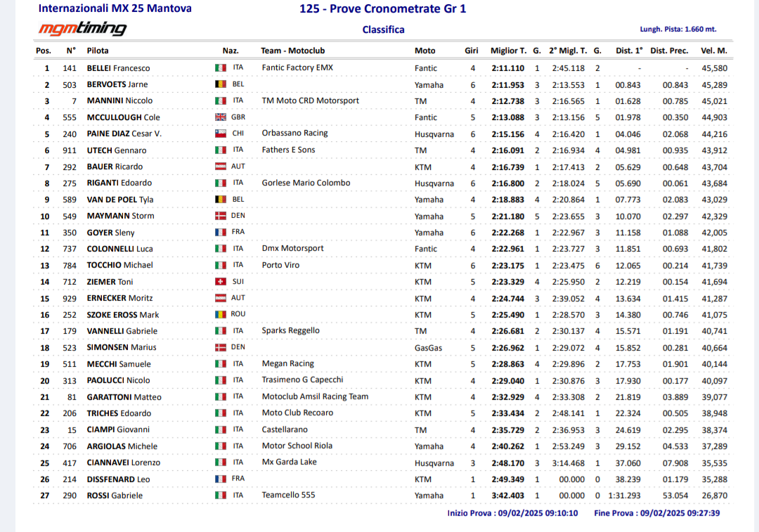Click the Miglior T. column header
The height and width of the screenshot is (532, 759).
[508, 51]
